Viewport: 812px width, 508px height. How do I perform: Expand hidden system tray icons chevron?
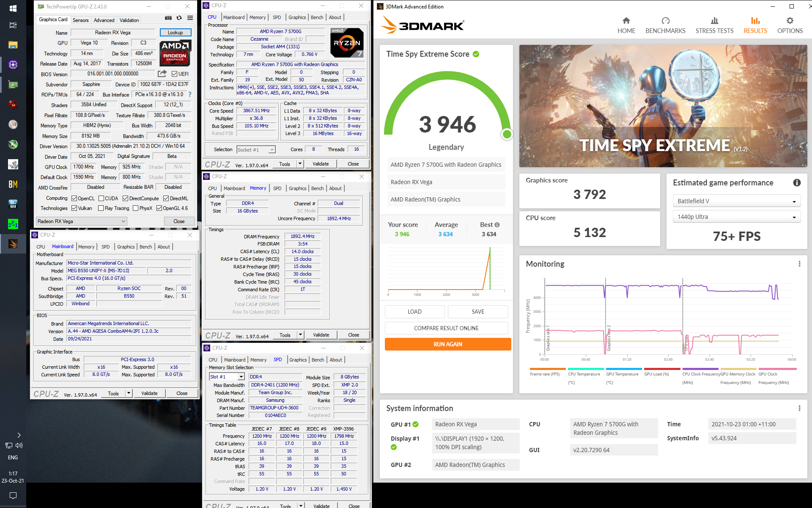19,435
